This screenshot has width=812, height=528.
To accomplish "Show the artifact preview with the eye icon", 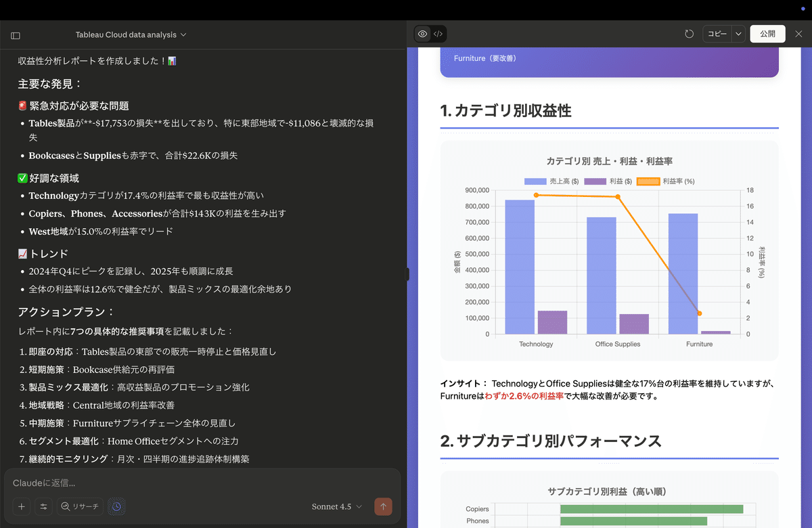I will coord(422,33).
